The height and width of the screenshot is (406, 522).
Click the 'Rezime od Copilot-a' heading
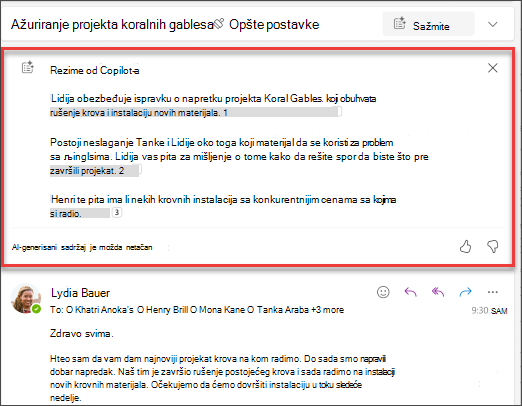tap(95, 70)
